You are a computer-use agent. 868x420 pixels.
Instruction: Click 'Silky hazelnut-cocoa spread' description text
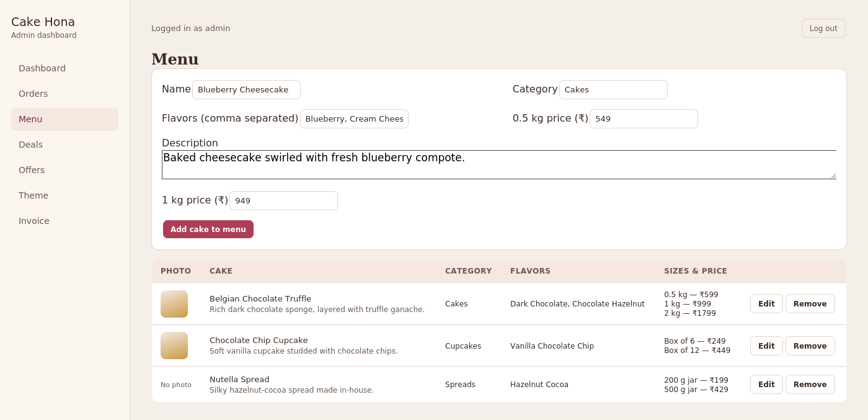coord(291,390)
